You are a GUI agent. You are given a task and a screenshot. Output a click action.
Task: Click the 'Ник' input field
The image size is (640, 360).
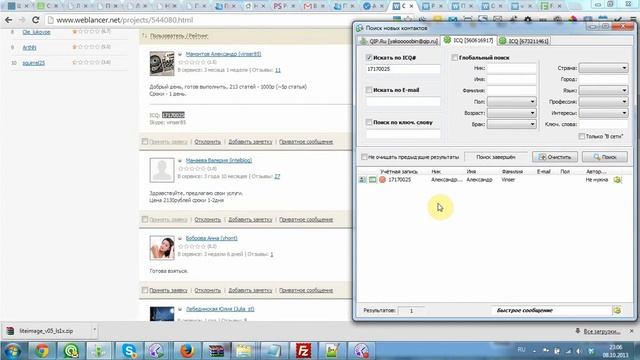[x=511, y=68]
